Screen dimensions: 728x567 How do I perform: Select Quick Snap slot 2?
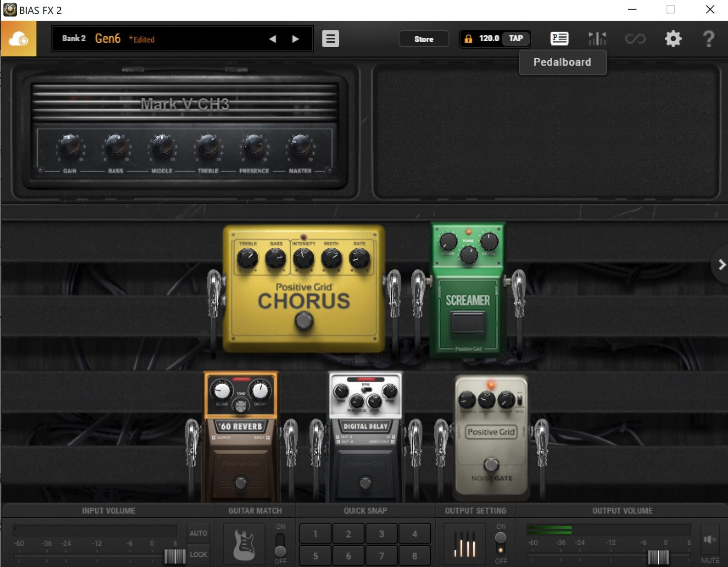click(x=348, y=534)
